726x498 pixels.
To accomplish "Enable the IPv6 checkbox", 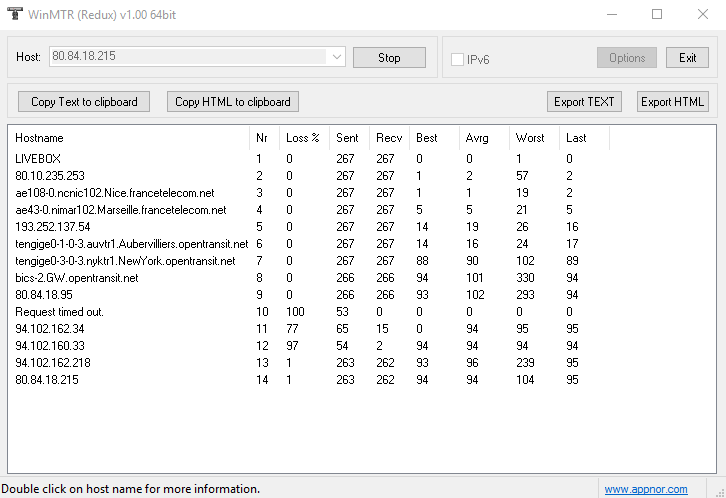I will [x=458, y=59].
